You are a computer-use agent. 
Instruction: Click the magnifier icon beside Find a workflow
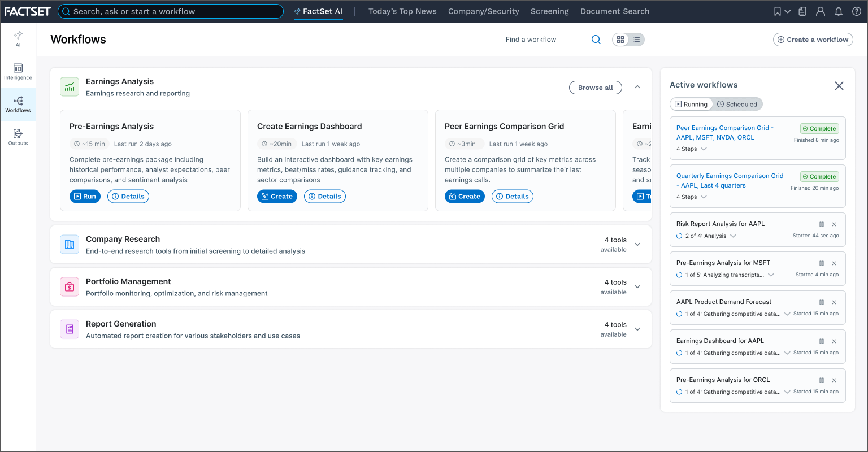596,40
